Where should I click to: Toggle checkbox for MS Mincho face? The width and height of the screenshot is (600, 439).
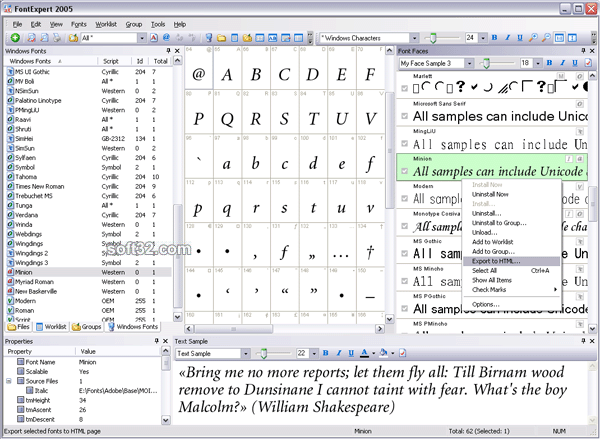tap(404, 281)
